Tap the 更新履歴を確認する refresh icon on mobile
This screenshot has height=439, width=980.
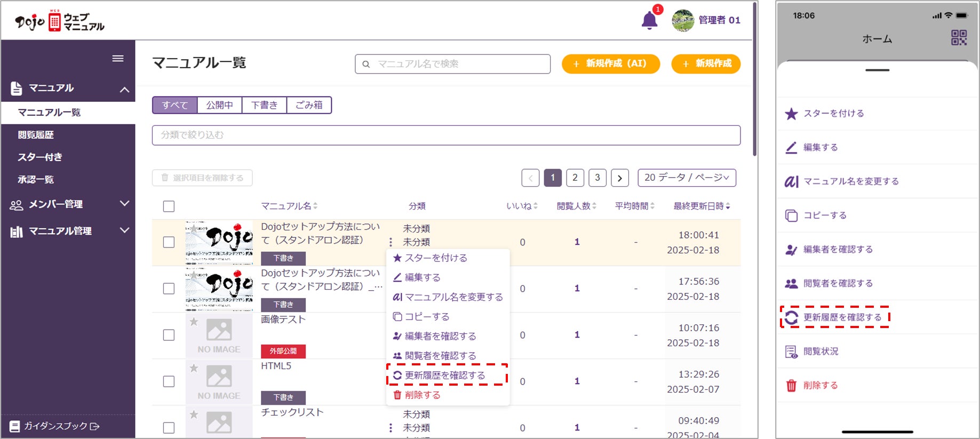click(791, 317)
